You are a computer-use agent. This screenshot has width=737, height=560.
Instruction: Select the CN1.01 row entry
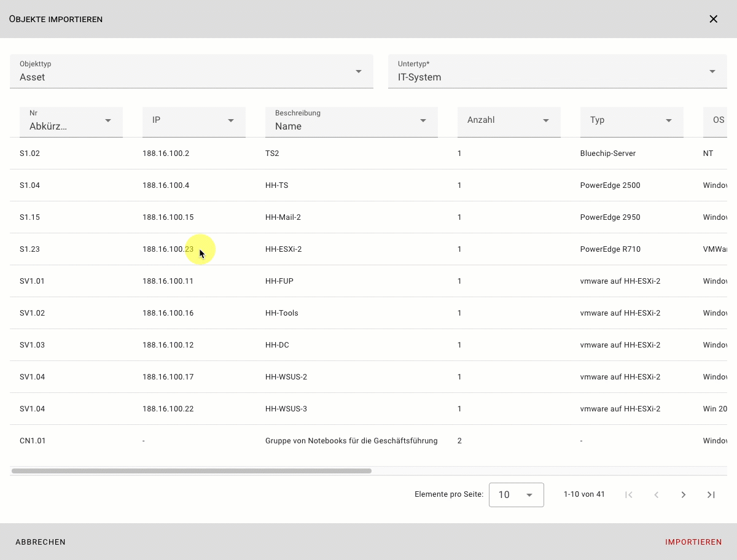(33, 441)
